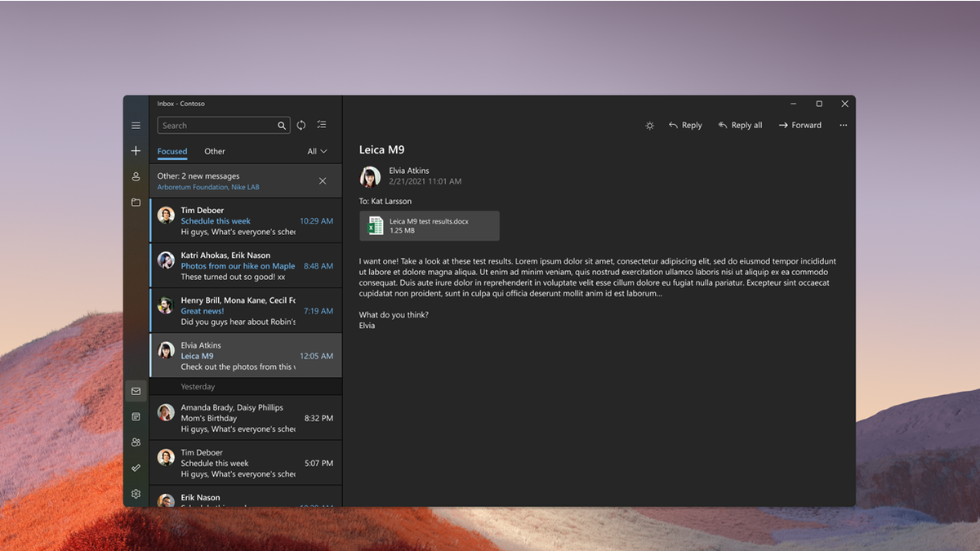Viewport: 980px width, 551px height.
Task: Switch to the Calendar view icon
Action: point(136,415)
